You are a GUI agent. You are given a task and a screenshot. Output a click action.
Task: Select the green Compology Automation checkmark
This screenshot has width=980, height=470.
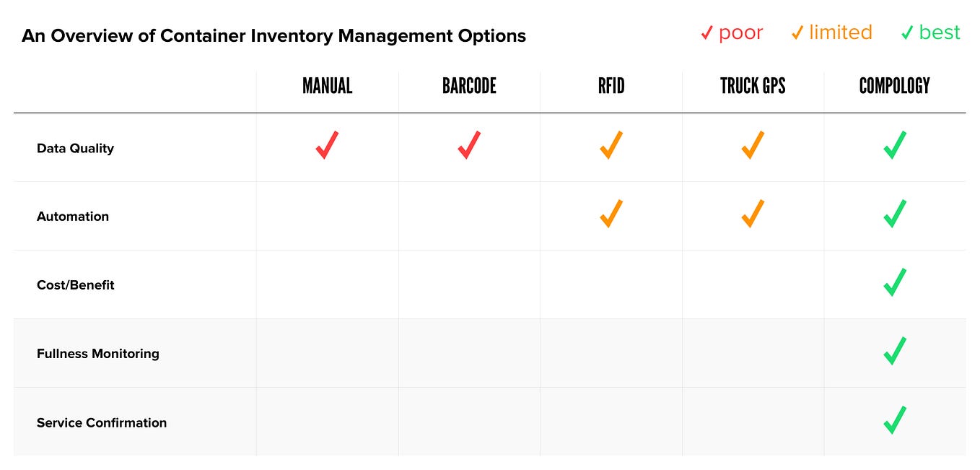pos(895,214)
